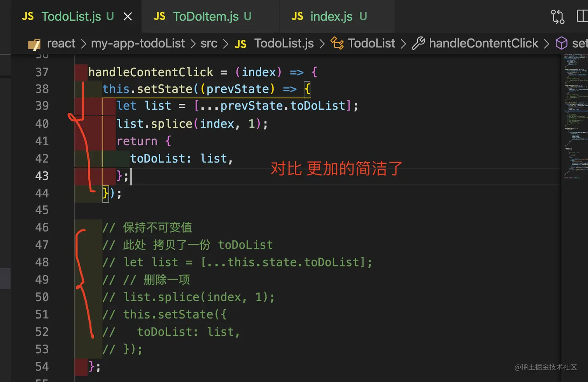Click the TodoList.js breadcrumb item
588x382 pixels.
pos(283,44)
